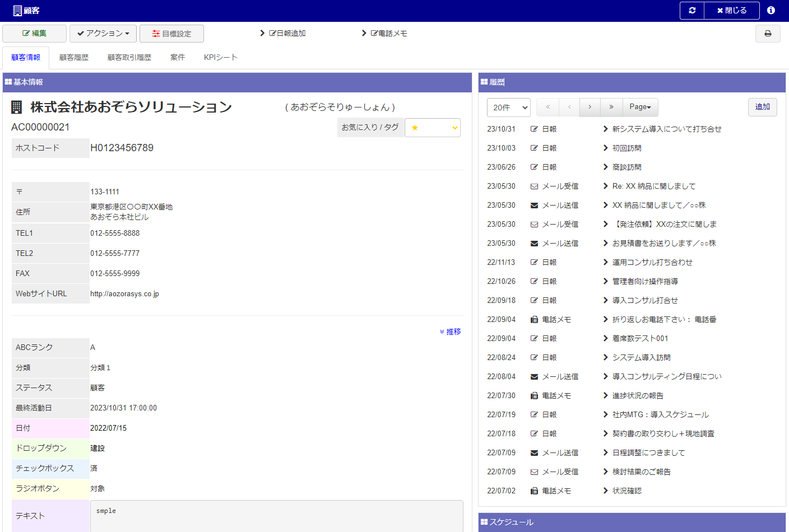The width and height of the screenshot is (789, 532).
Task: Click envelope icon for 22/08/04 mail sent
Action: 534,377
